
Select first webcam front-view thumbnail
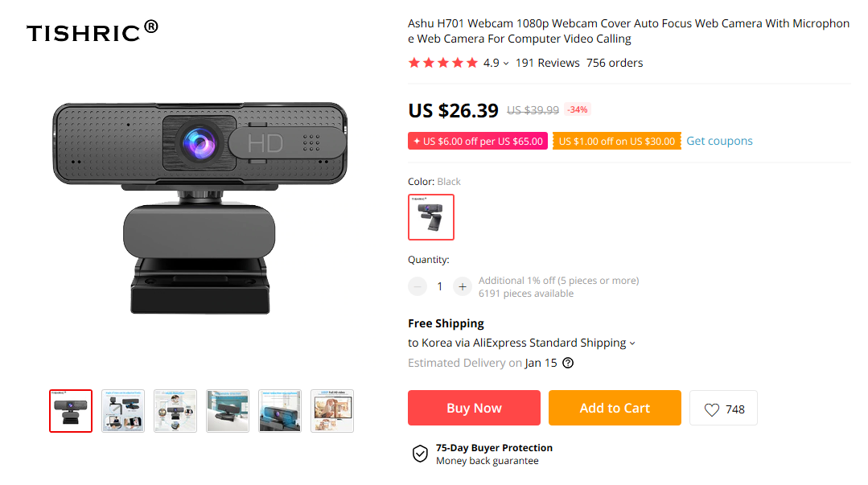[71, 411]
